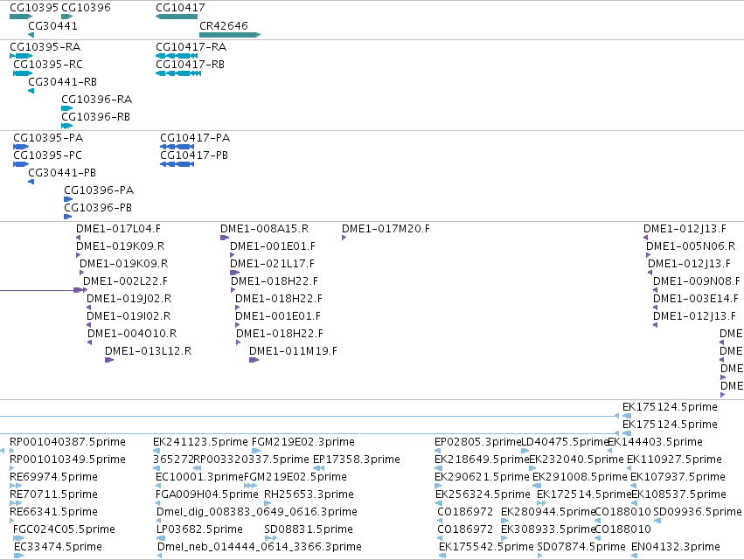Click EST EK256324.5prime

pyautogui.click(x=483, y=494)
